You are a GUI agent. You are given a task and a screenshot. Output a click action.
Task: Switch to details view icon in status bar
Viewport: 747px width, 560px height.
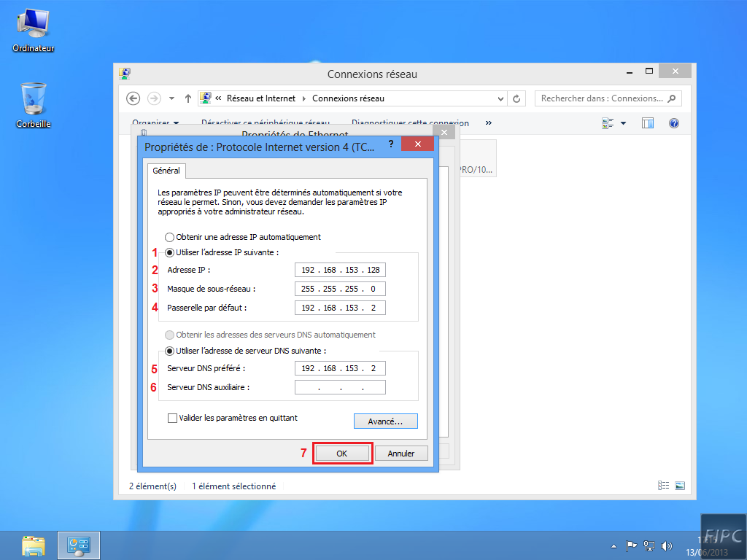pyautogui.click(x=663, y=486)
